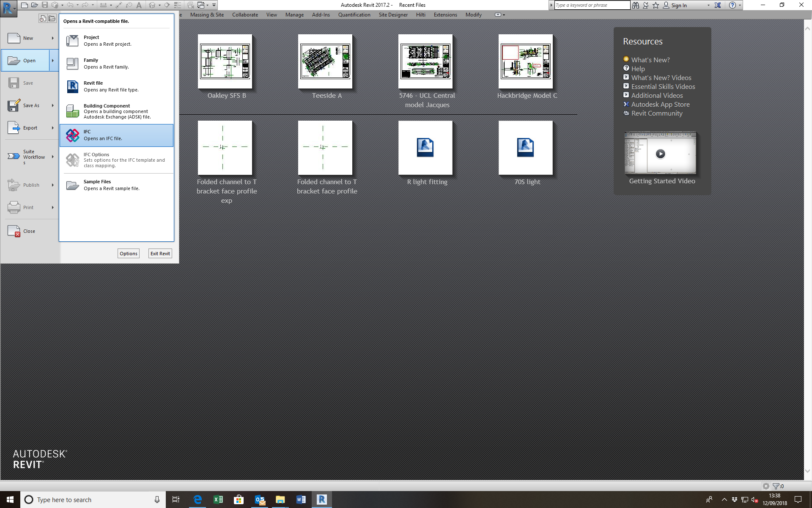Expand the Suite Workflows submenu arrow

(53, 157)
